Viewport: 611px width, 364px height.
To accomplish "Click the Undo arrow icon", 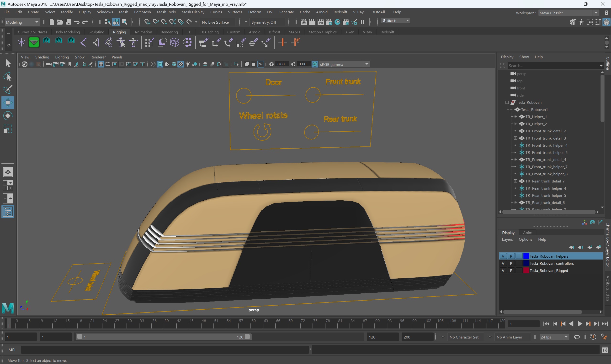I will click(x=76, y=22).
